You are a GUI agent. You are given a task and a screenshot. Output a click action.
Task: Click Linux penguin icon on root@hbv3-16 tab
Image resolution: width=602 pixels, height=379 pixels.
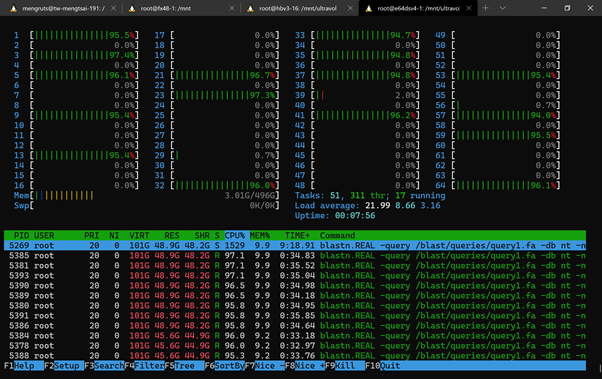250,8
